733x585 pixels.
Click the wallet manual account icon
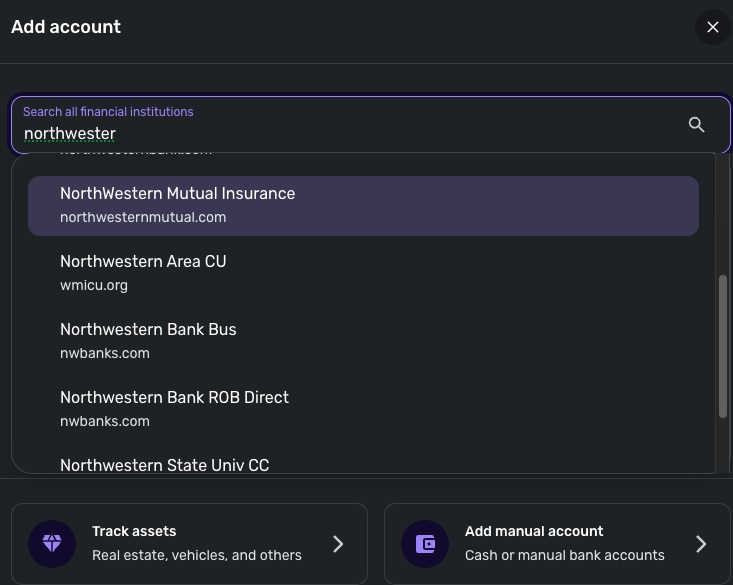425,544
